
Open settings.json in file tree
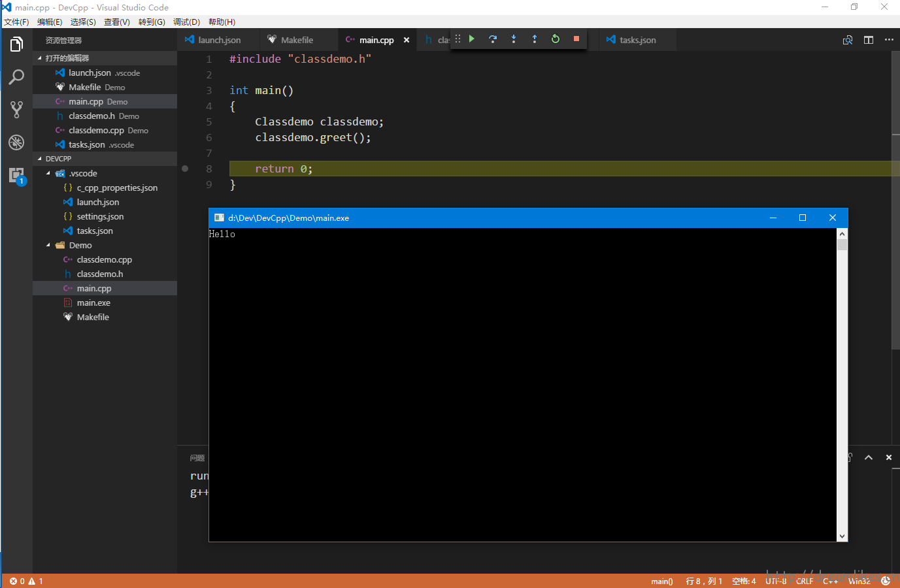pos(105,216)
